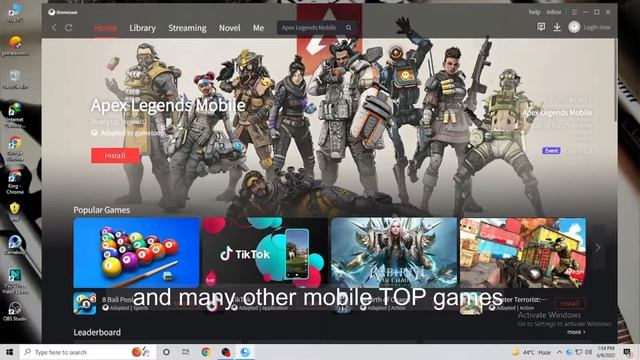Install the Counter Terrorist game
This screenshot has height=360, width=640.
point(570,303)
